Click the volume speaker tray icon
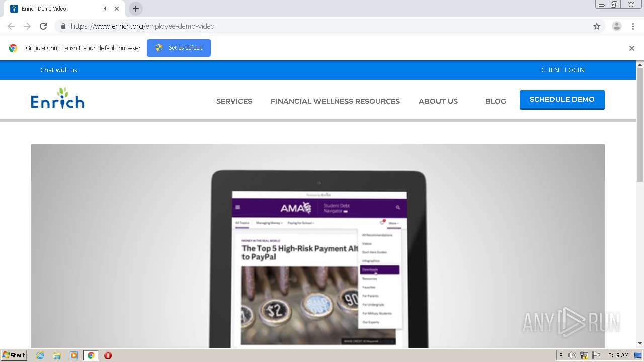644x362 pixels. (572, 355)
